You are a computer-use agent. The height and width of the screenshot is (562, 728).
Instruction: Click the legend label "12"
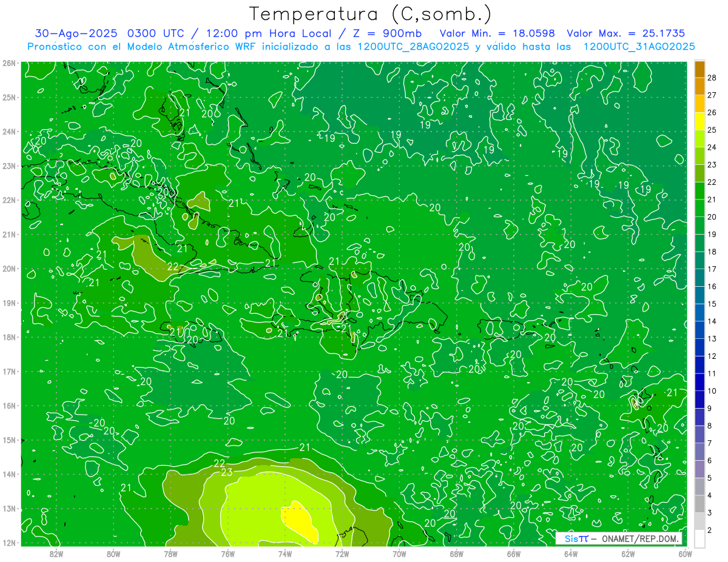coord(712,356)
